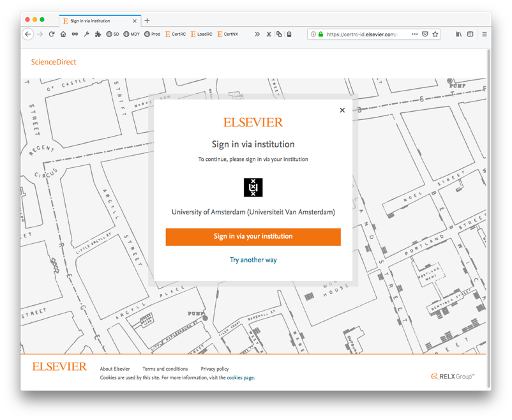Open the browser home page
The width and height of the screenshot is (512, 420).
coord(63,34)
